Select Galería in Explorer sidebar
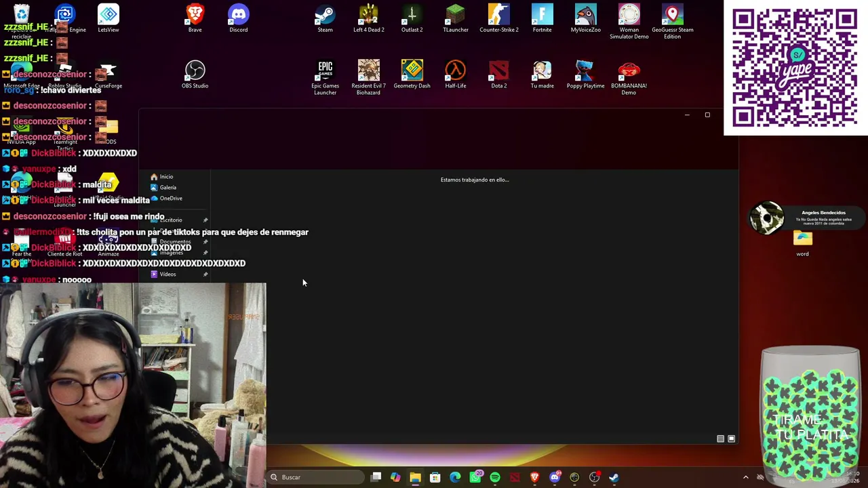 click(167, 187)
